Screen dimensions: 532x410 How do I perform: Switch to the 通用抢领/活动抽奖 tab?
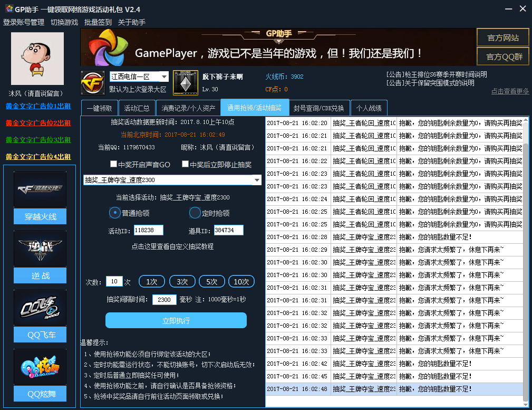255,108
